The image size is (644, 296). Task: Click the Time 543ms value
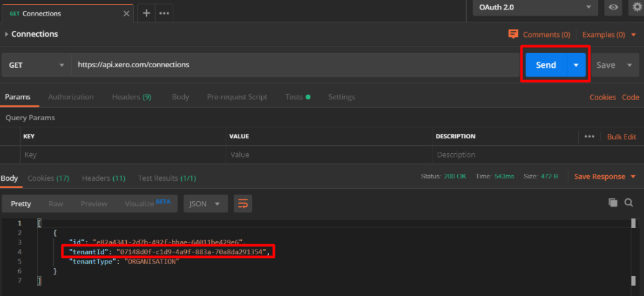point(504,176)
